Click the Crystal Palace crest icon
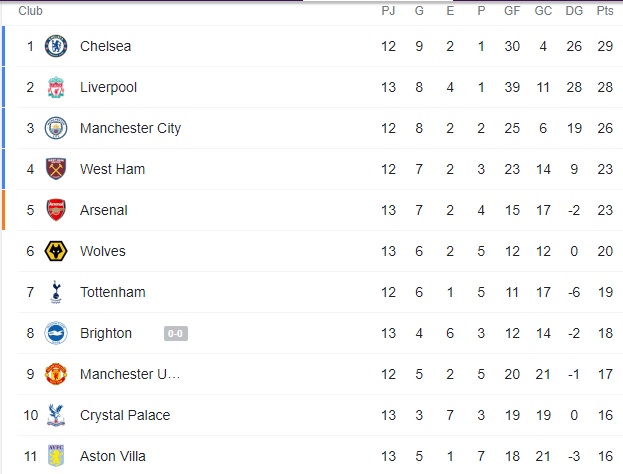The height and width of the screenshot is (474, 623). (x=56, y=415)
